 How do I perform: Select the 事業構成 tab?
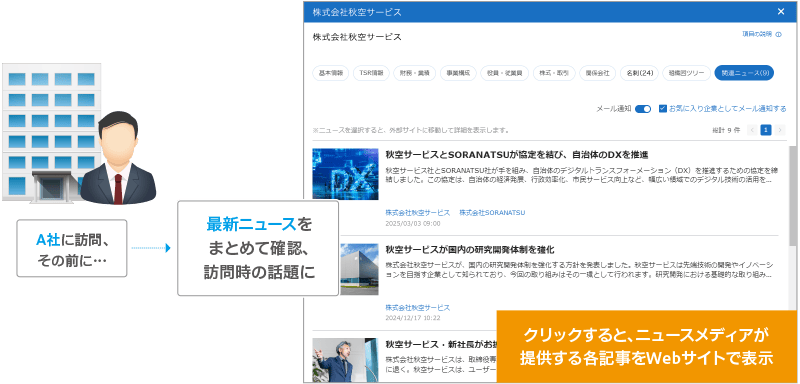point(458,73)
